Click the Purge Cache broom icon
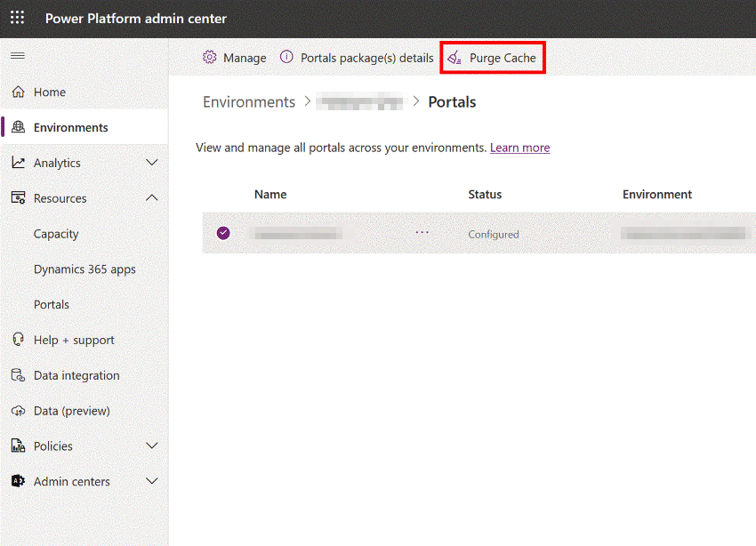The width and height of the screenshot is (756, 546). pyautogui.click(x=454, y=58)
